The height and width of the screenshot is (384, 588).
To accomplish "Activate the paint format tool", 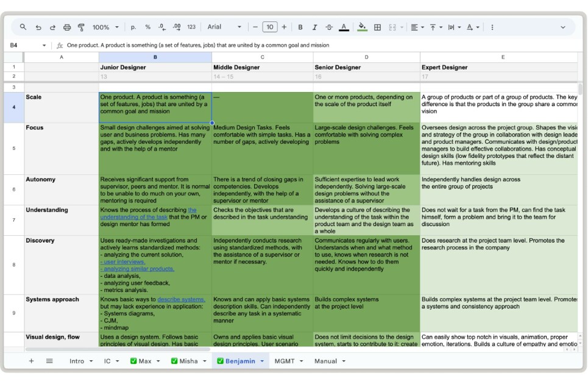I will click(x=81, y=27).
